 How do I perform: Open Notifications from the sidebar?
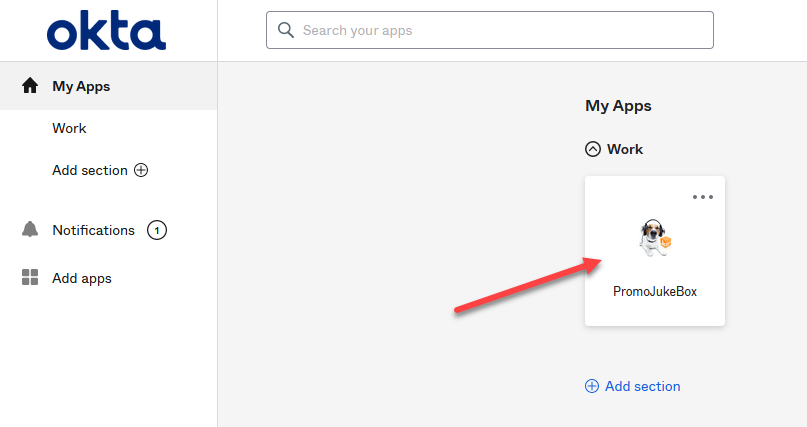93,230
